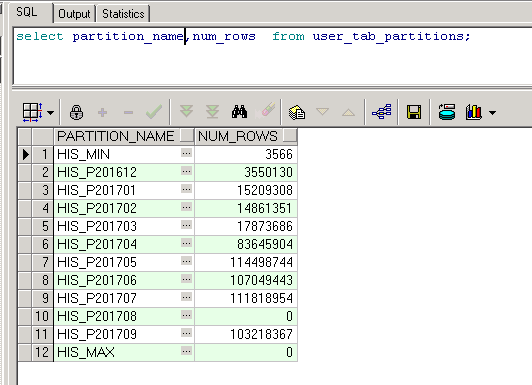532x385 pixels.
Task: Click inside the SQL editor text area
Action: [271, 56]
